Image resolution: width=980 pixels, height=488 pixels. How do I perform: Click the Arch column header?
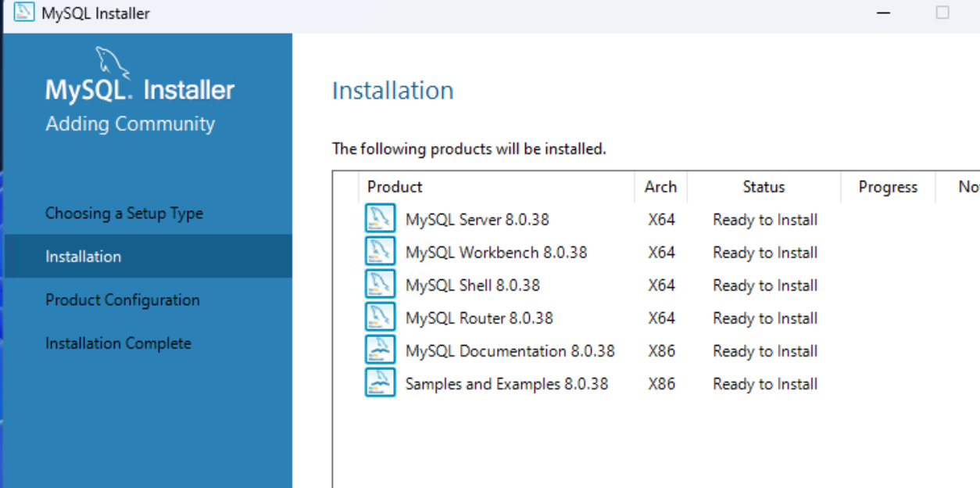pos(660,187)
